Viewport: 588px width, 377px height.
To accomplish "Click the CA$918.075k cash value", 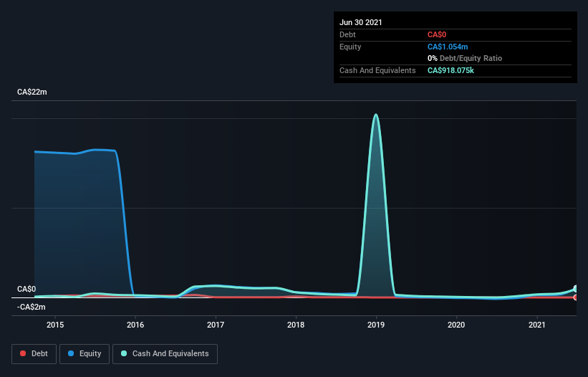I will point(450,70).
